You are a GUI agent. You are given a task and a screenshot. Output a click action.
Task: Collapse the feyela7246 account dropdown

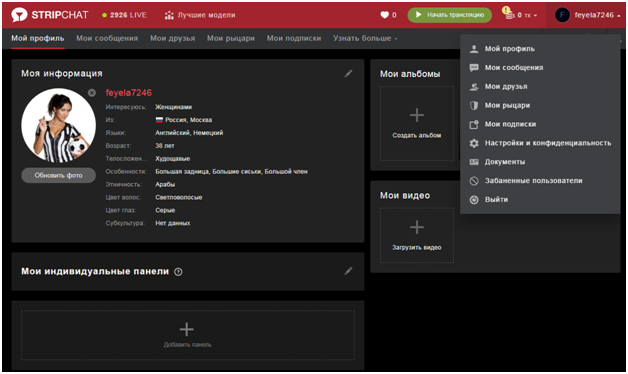point(587,15)
